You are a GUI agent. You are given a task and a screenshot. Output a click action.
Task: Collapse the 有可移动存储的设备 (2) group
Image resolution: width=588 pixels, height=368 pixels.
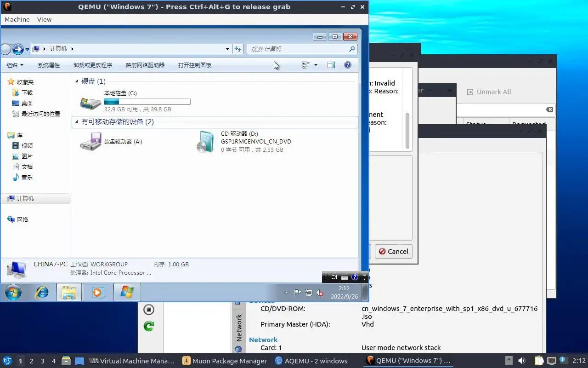(77, 122)
